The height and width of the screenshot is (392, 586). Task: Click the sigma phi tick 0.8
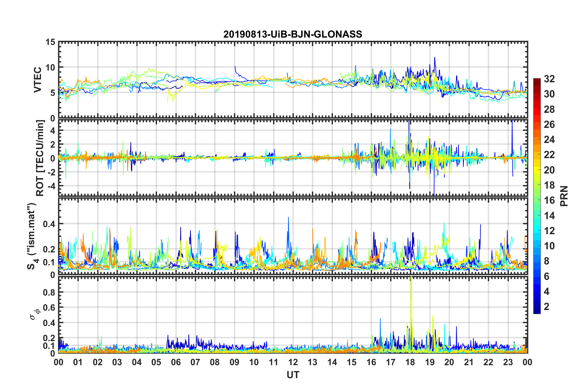click(49, 292)
